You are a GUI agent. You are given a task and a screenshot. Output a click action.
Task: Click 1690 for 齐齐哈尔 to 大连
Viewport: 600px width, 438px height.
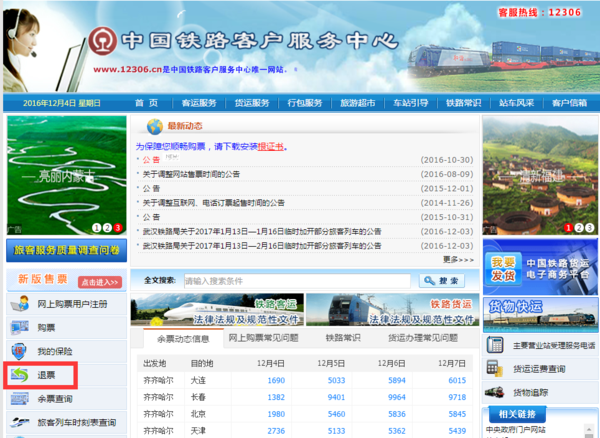tap(276, 381)
